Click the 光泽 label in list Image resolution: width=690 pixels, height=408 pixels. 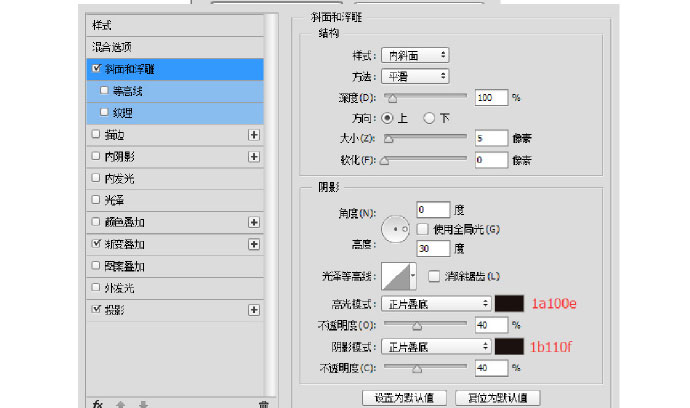[x=114, y=201]
